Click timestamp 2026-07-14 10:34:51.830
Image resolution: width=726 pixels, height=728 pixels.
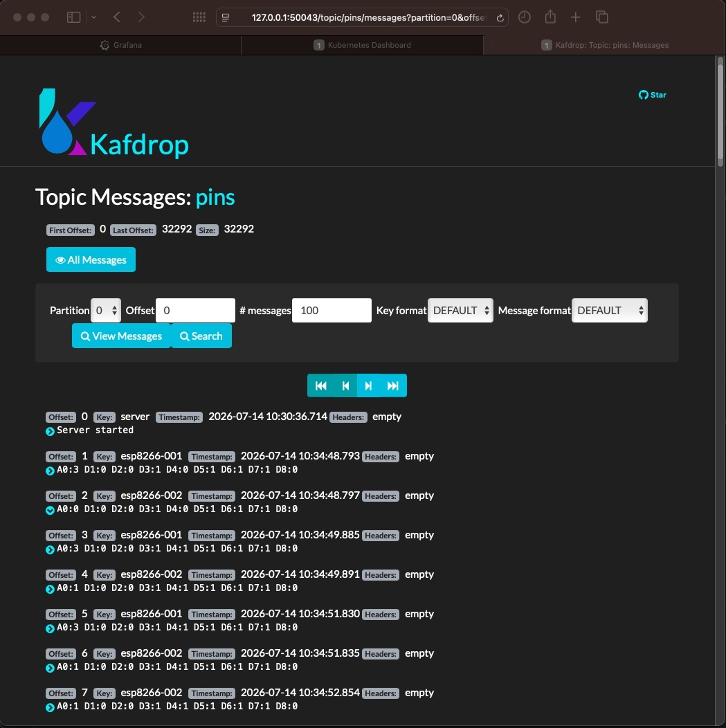[300, 614]
